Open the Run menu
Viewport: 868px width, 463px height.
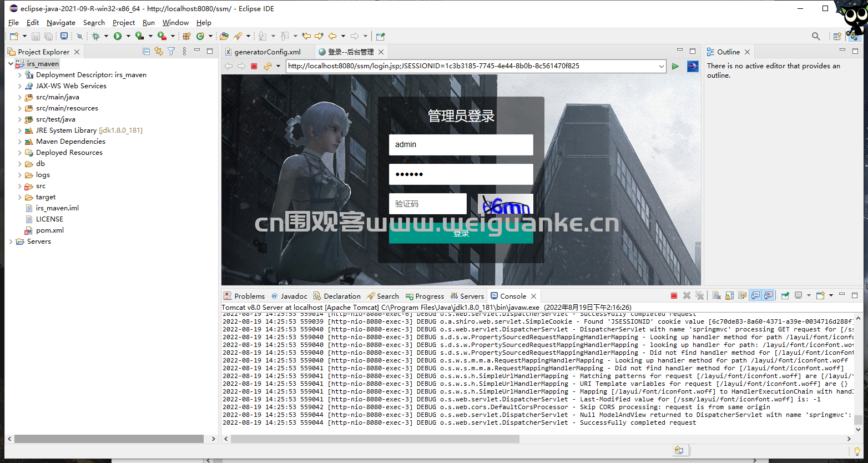coord(148,23)
